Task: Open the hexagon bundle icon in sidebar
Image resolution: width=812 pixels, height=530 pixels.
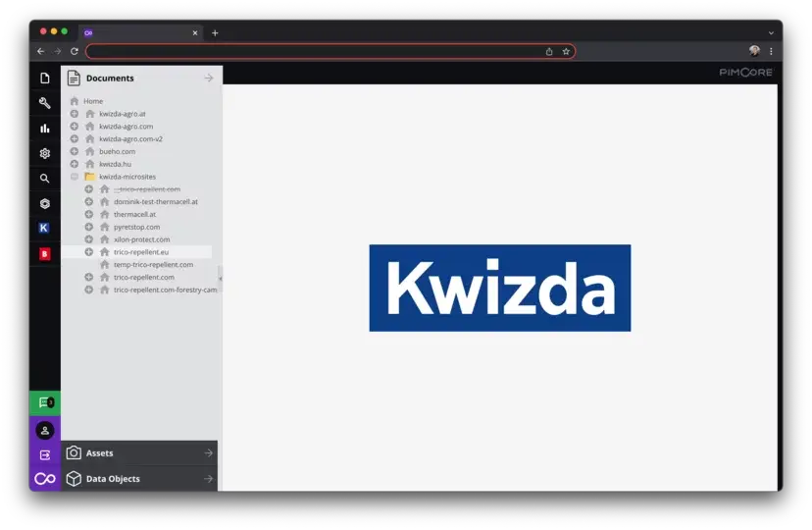Action: (45, 203)
